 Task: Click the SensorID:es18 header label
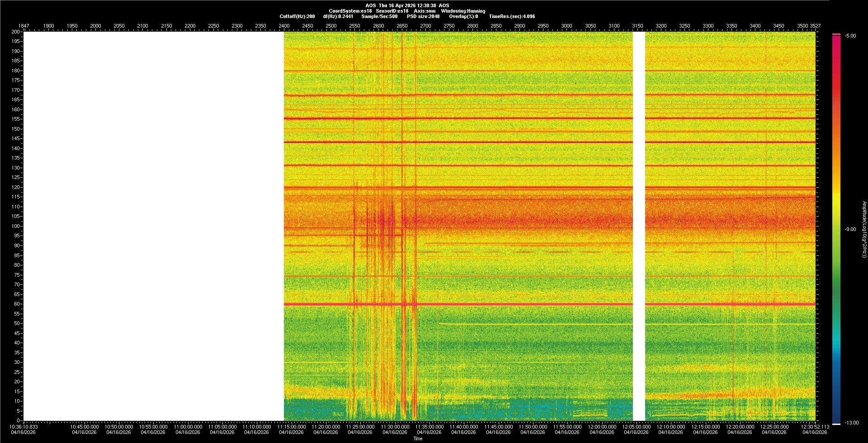[392, 11]
